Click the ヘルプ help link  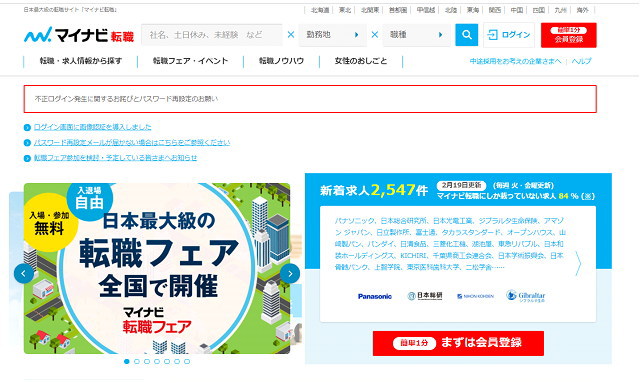tap(582, 61)
